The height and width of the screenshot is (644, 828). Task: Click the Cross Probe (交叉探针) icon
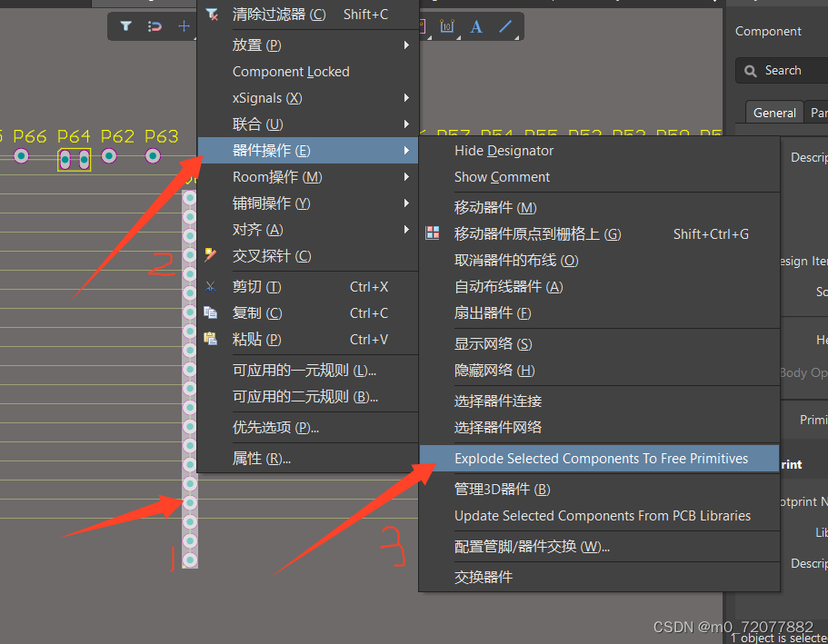tap(212, 256)
